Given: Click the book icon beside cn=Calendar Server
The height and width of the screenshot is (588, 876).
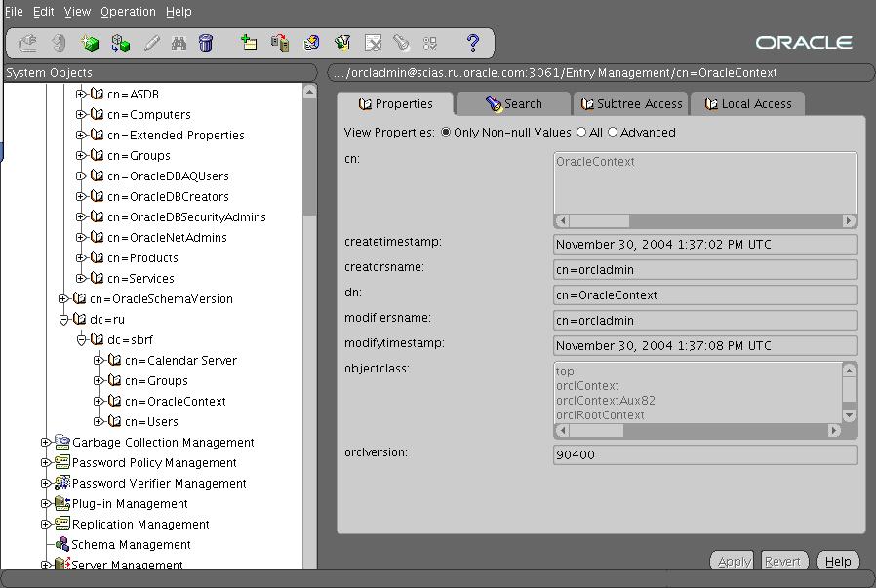Looking at the screenshot, I should pos(114,360).
